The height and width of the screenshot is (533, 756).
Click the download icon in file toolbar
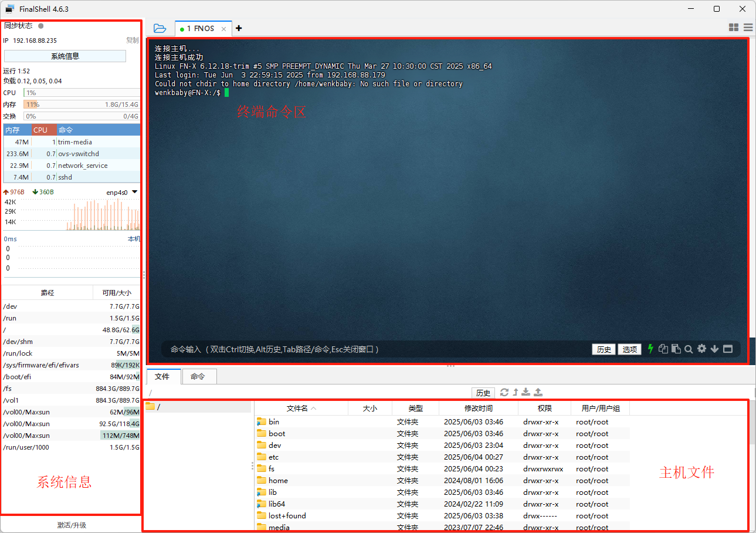pyautogui.click(x=526, y=392)
